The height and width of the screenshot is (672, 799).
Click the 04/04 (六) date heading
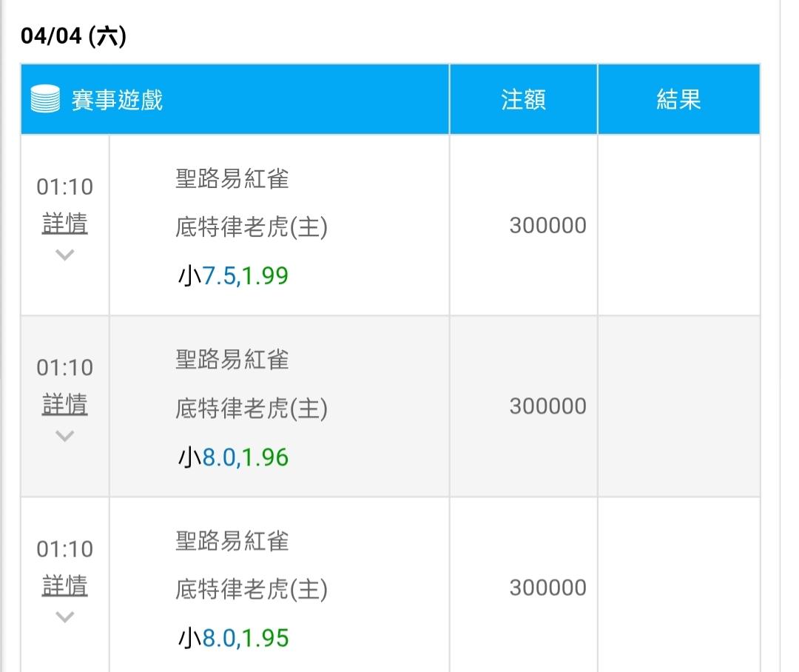tap(73, 36)
